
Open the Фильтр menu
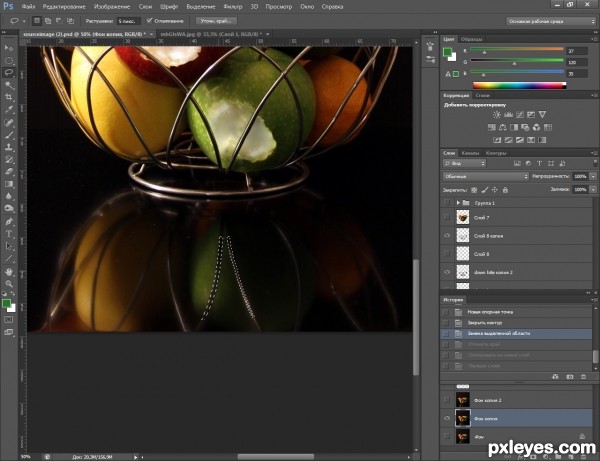point(233,7)
